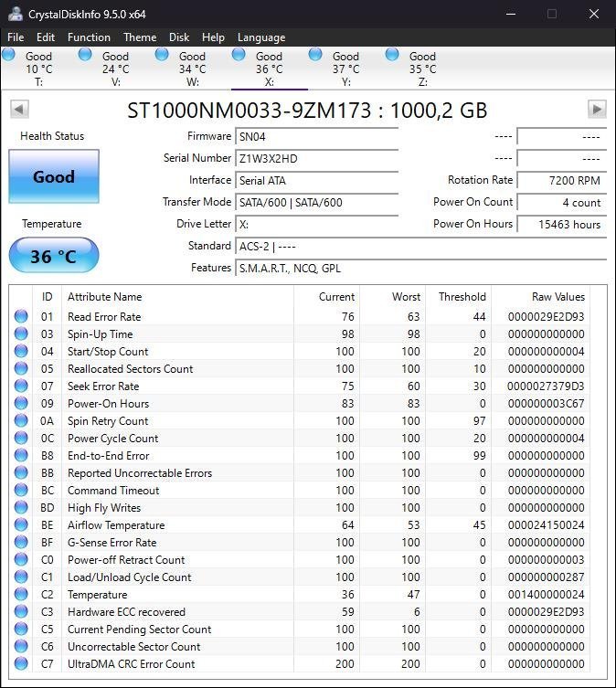Viewport: 616px width, 688px height.
Task: Click the status icon next to Spin-Up Time
Action: pyautogui.click(x=21, y=334)
